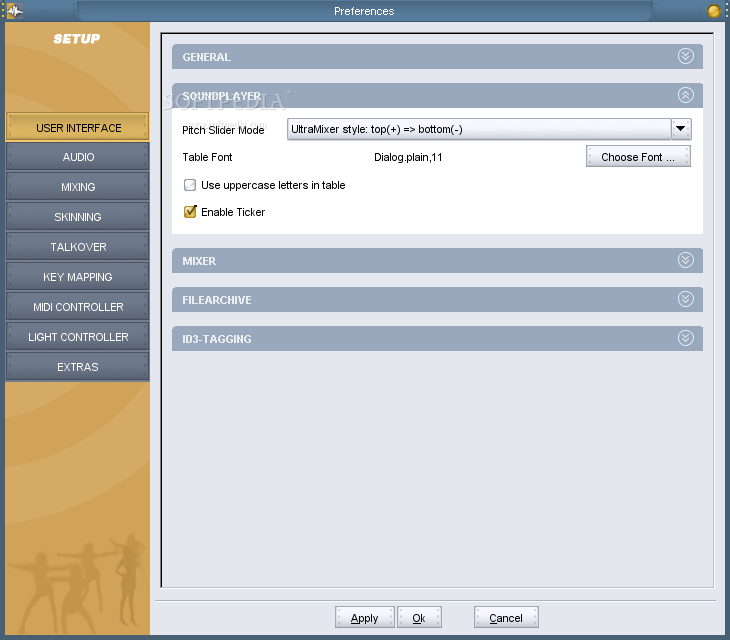The width and height of the screenshot is (730, 640).
Task: Click the FILEARCHIVE section header
Action: pyautogui.click(x=437, y=300)
